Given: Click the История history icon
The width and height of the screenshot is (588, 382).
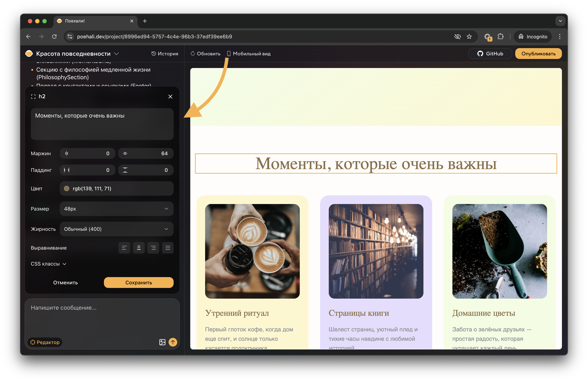Looking at the screenshot, I should (x=154, y=54).
